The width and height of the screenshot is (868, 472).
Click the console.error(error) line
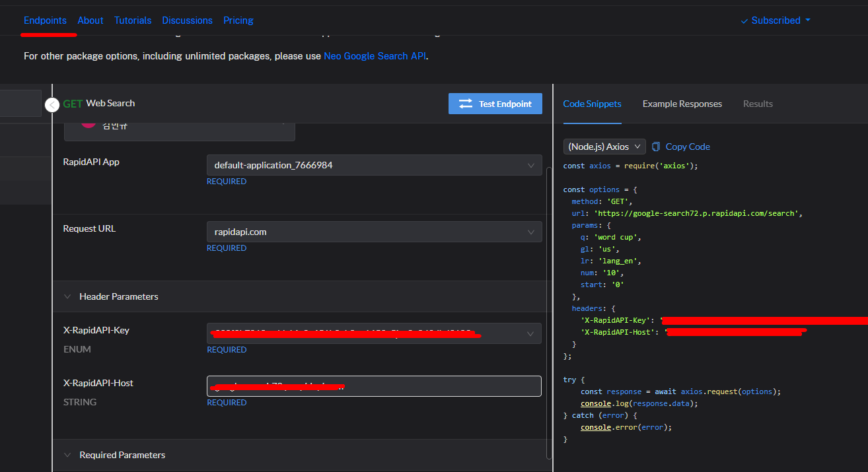(626, 427)
